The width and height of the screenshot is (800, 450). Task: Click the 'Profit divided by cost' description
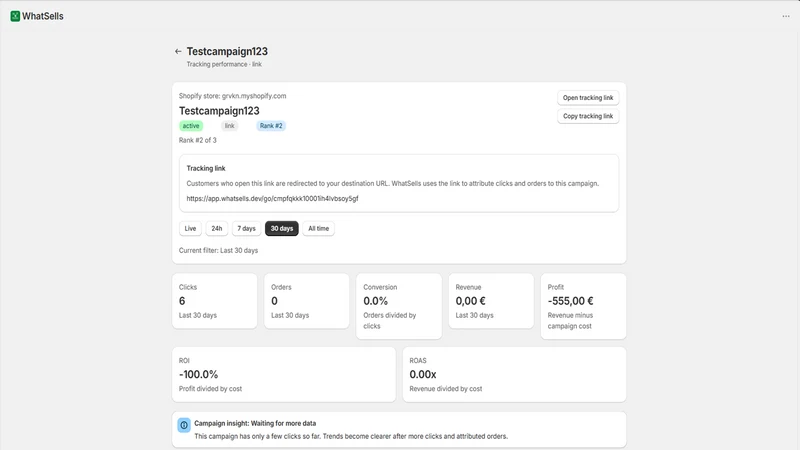tap(210, 389)
